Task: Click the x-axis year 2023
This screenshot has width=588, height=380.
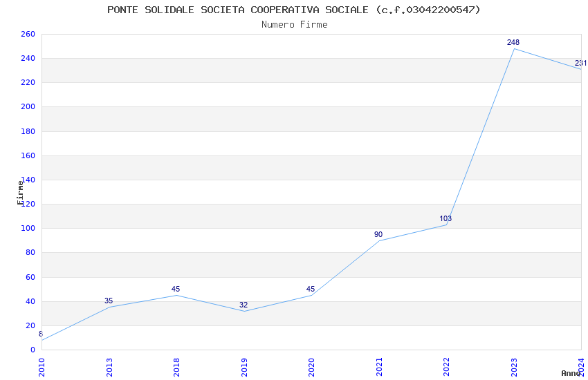Action: coord(514,368)
